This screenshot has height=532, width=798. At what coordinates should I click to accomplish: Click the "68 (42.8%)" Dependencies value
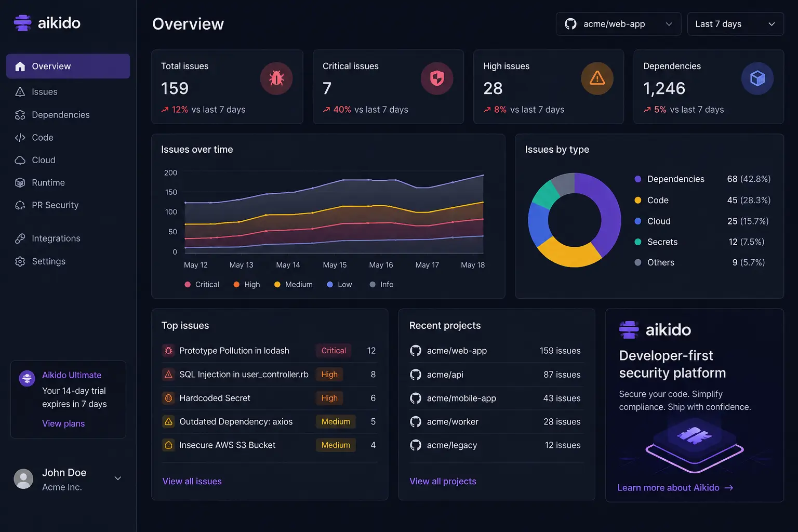click(x=749, y=179)
